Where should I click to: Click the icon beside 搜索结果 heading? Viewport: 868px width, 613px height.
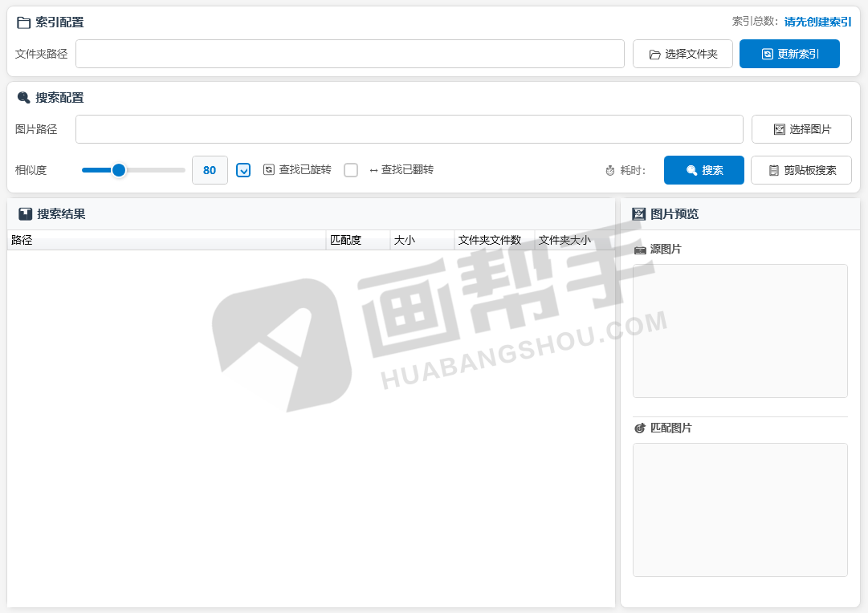pos(26,214)
